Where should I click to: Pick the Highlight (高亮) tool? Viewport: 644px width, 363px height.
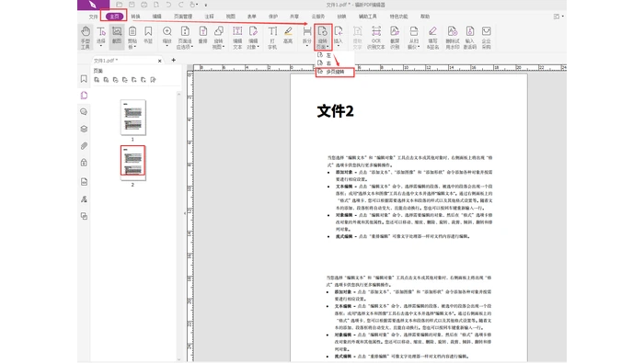(x=288, y=36)
